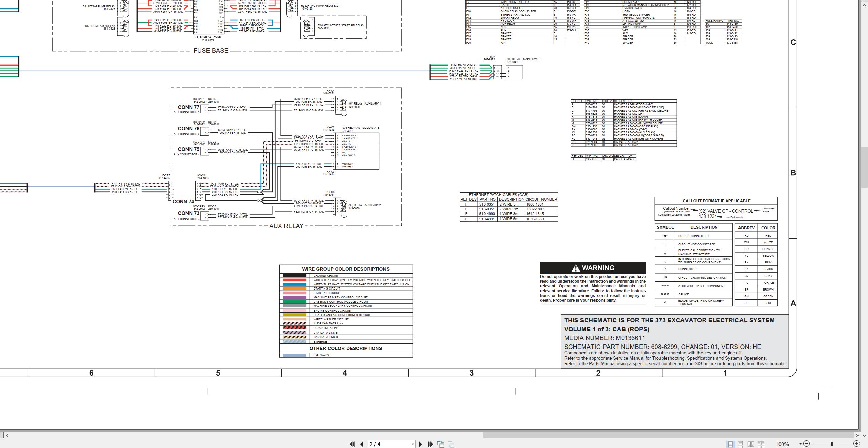
Task: Click the grayed-out next view button
Action: (451, 444)
